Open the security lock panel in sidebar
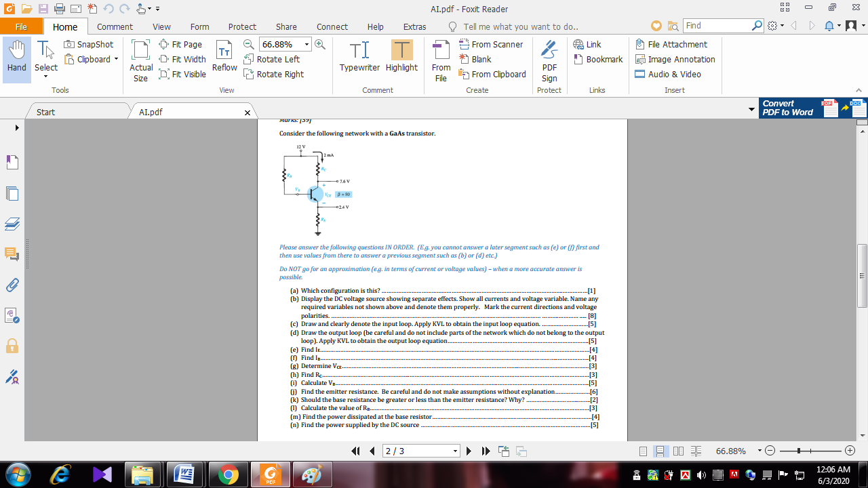 point(12,346)
